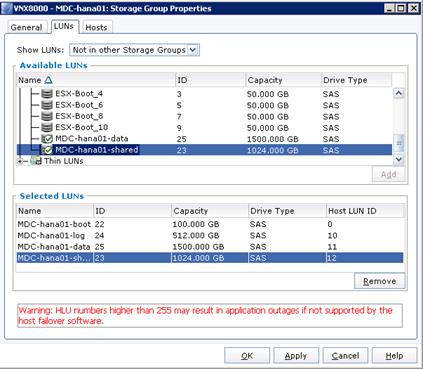Open Help for this dialog

pyautogui.click(x=394, y=356)
